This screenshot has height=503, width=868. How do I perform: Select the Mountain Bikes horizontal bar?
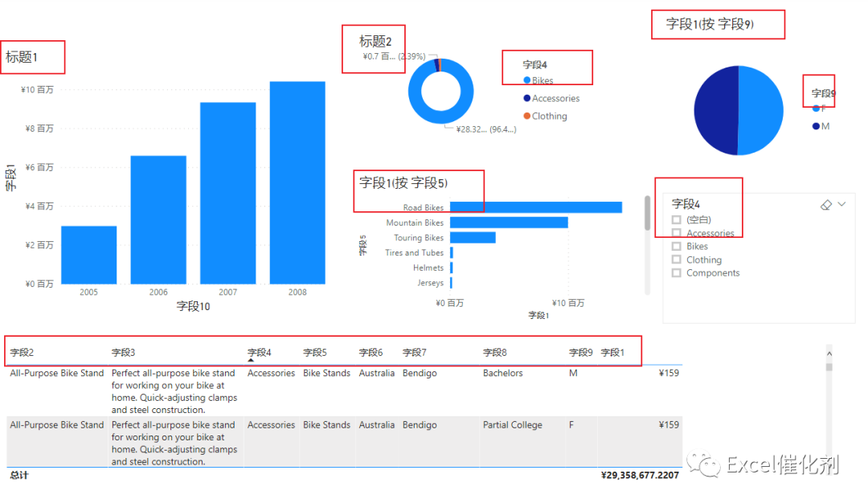[509, 223]
